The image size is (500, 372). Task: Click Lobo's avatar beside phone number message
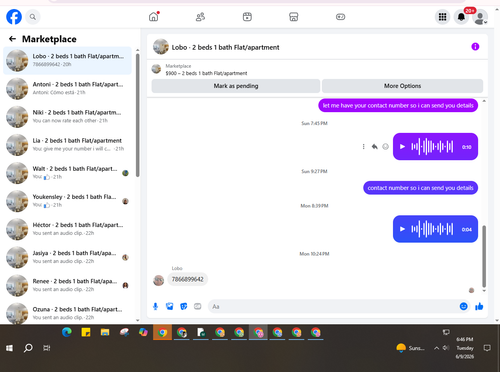coord(158,280)
